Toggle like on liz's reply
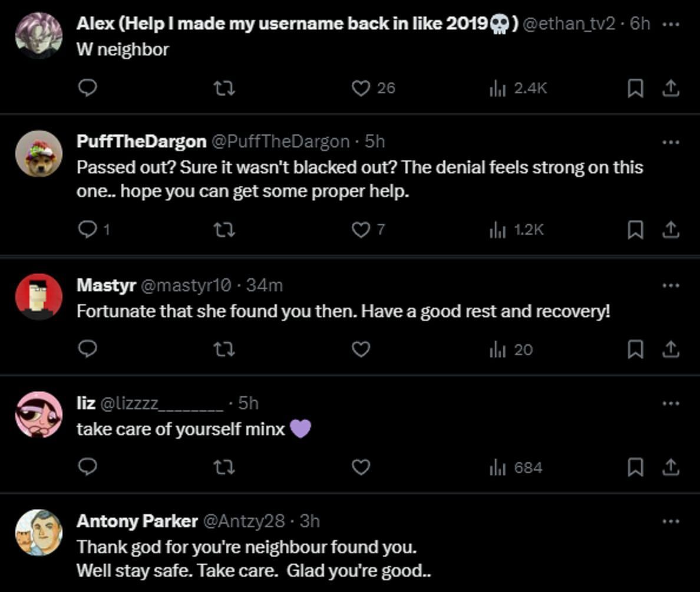This screenshot has width=700, height=592. point(360,468)
